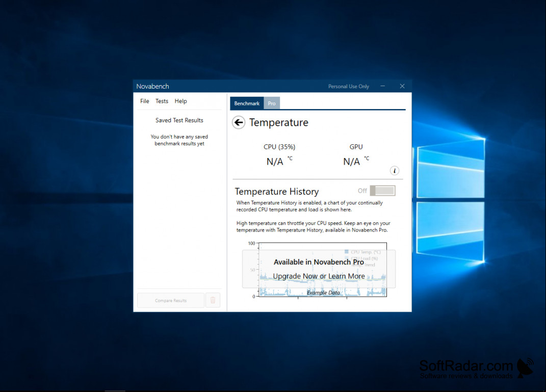Image resolution: width=546 pixels, height=392 pixels.
Task: Click the Temperature History heading
Action: (x=277, y=192)
